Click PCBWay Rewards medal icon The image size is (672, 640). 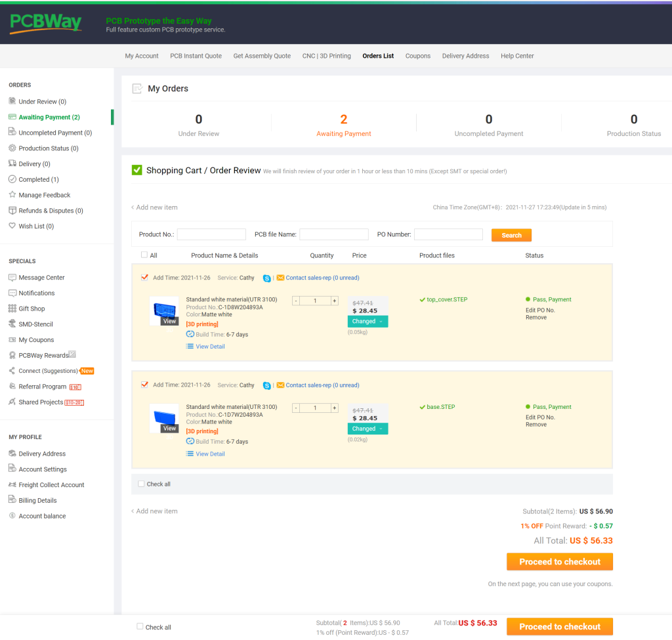click(x=12, y=355)
